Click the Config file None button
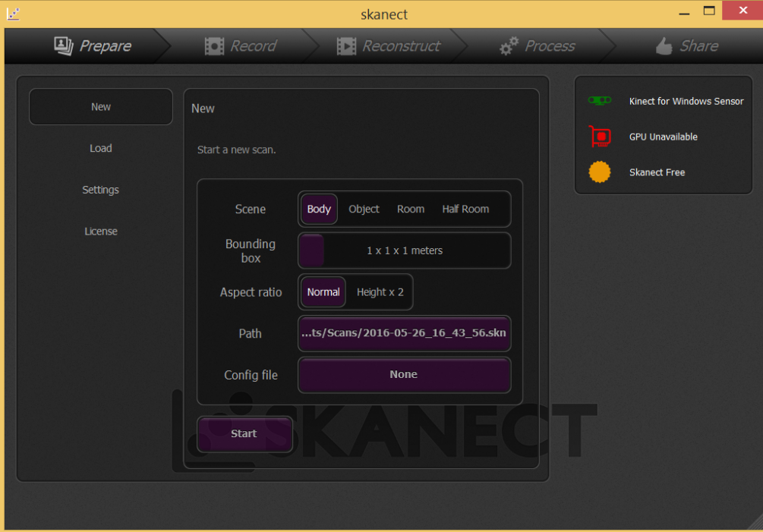This screenshot has width=763, height=532. tap(405, 375)
